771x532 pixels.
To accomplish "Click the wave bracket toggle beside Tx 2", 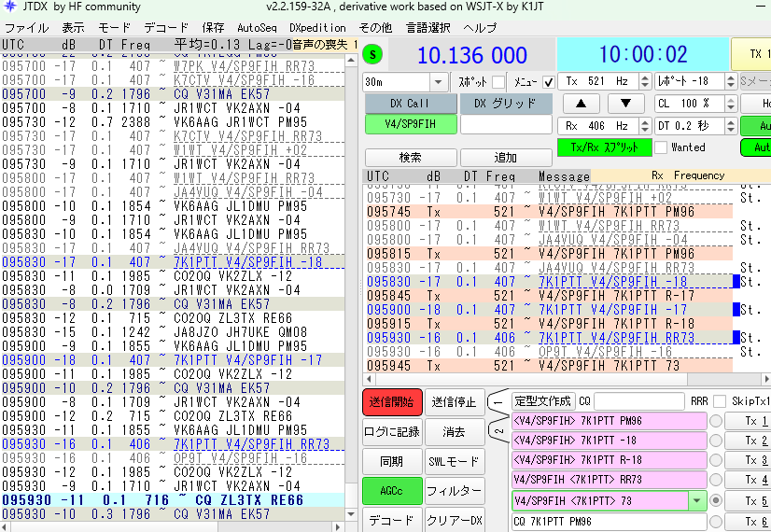I will click(498, 432).
